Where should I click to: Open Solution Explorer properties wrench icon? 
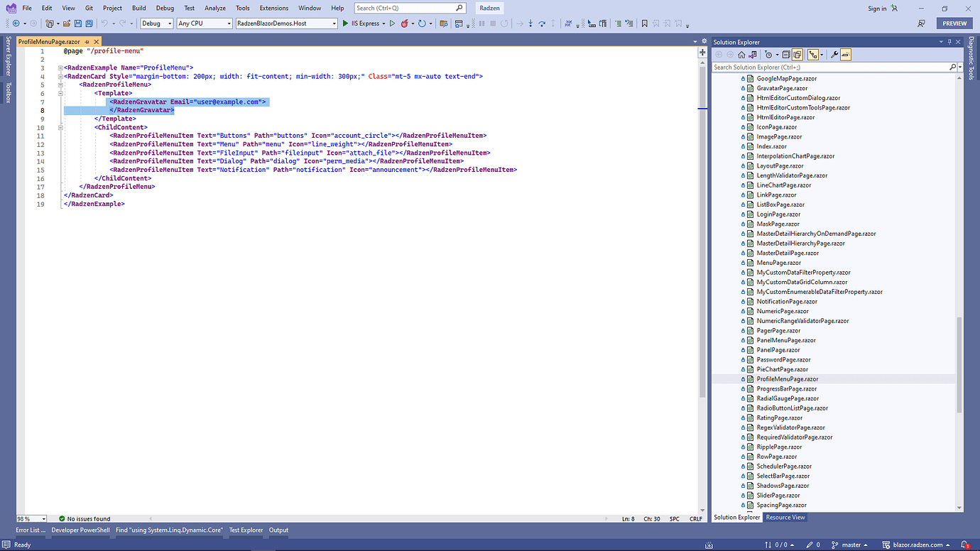pos(834,55)
